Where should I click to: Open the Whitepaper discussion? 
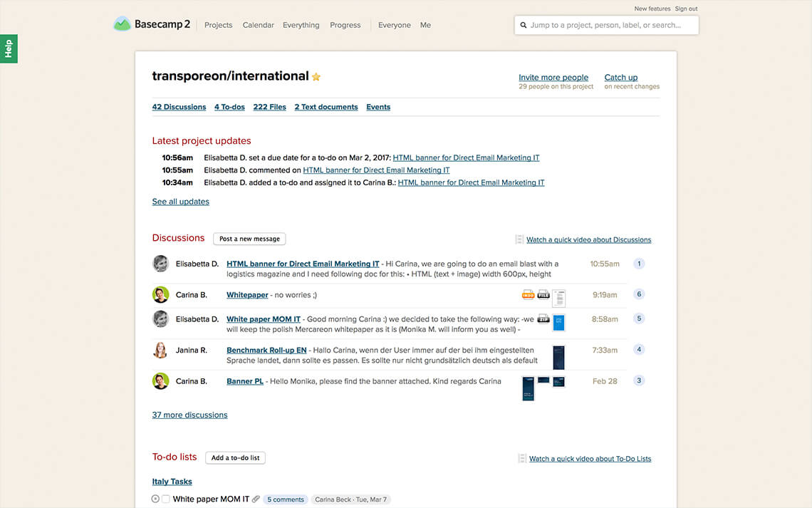coord(247,295)
